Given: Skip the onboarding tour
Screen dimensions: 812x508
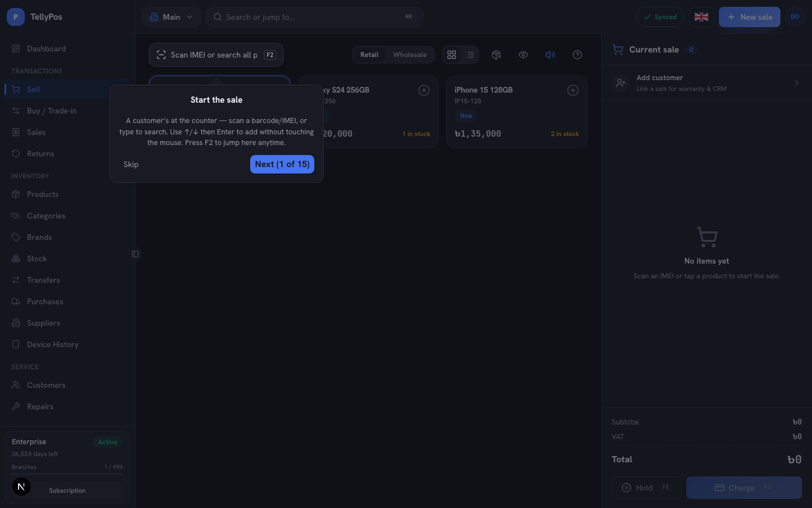Looking at the screenshot, I should tap(131, 164).
